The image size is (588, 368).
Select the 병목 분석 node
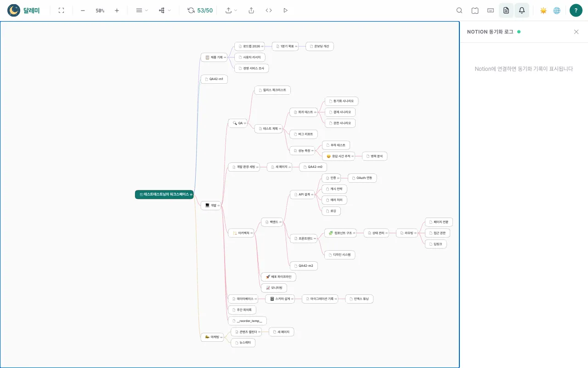click(x=375, y=156)
